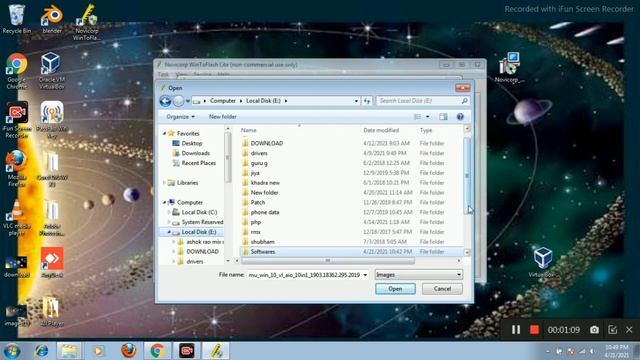Open the VLC media player desktop icon
The width and height of the screenshot is (640, 360).
click(x=16, y=217)
